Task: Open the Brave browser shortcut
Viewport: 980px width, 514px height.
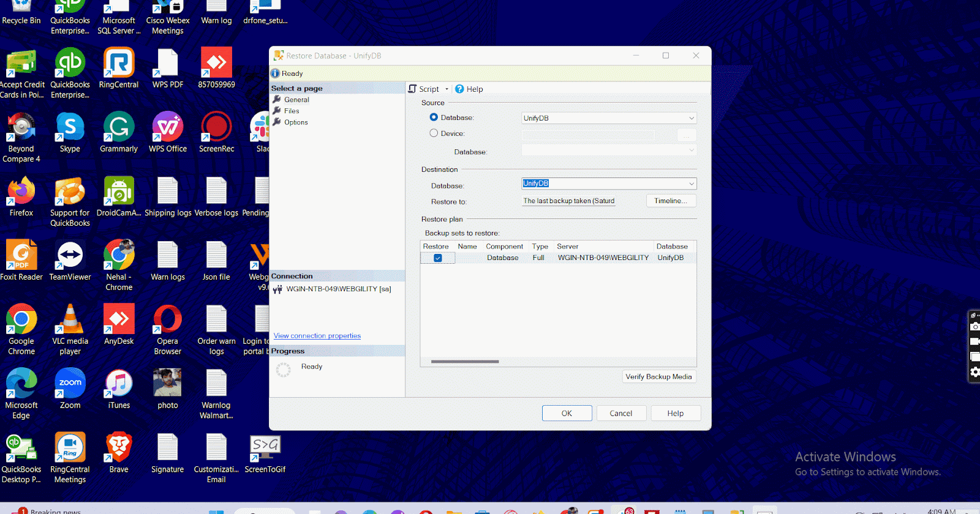Action: pyautogui.click(x=119, y=454)
